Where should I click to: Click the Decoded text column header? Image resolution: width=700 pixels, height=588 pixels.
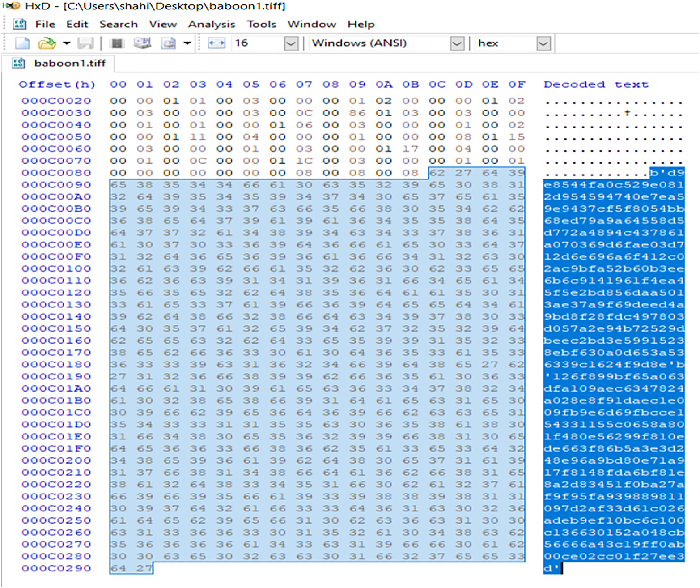[x=595, y=85]
